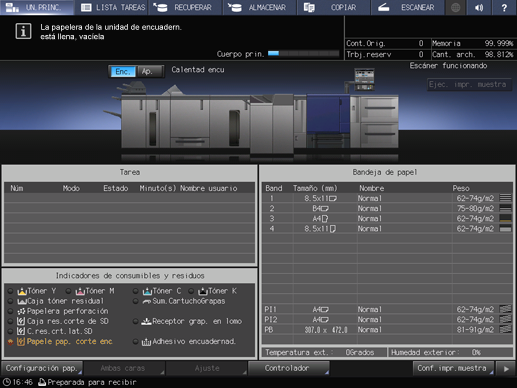Click the clock icon in the status bar
517x388 pixels.
click(x=6, y=382)
